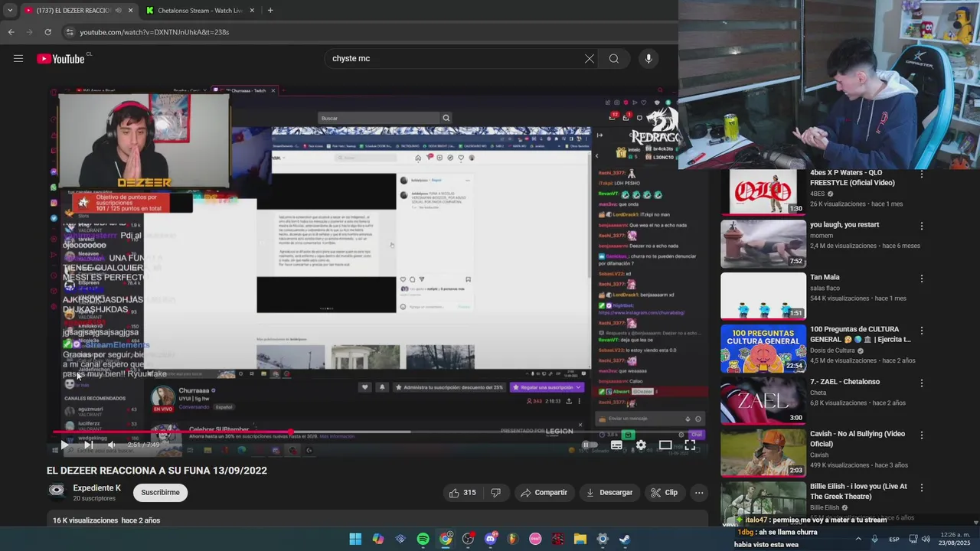Switch to Chrome in the taskbar
The image size is (980, 551).
tap(446, 539)
